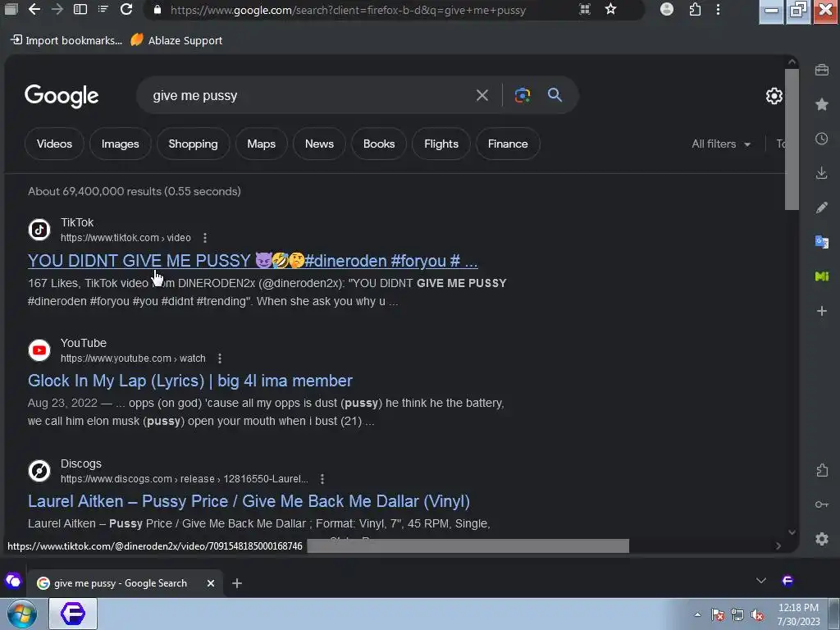Go back to the previous page
Screen dimensions: 840x630
pos(34,9)
